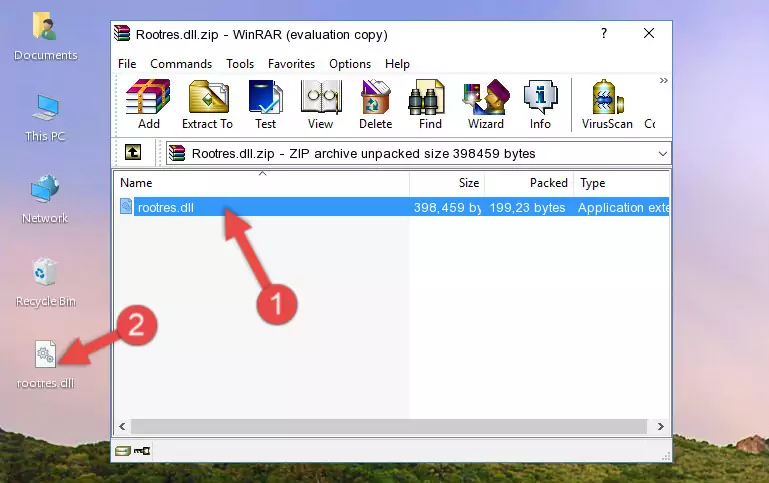Run VirusScan on the archive
Screen dimensions: 769x483
(607, 104)
